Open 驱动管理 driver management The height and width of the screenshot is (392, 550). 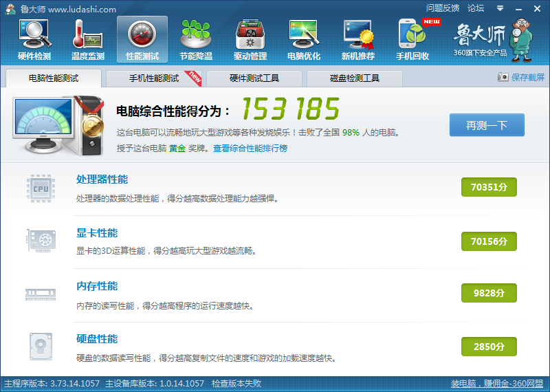(250, 40)
